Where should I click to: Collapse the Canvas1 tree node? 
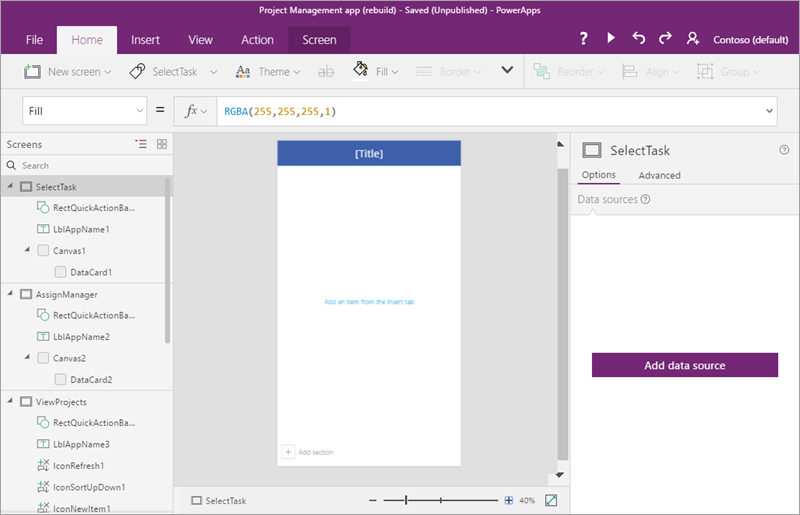click(27, 250)
